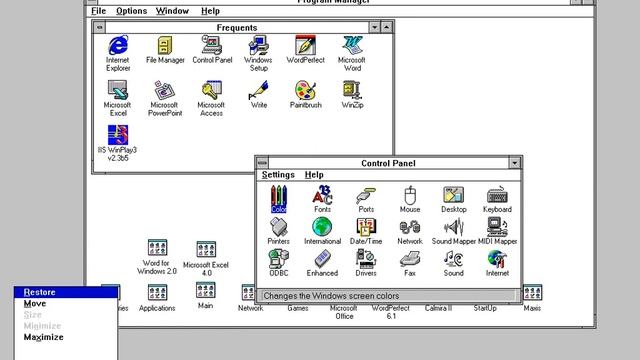This screenshot has width=640, height=360.
Task: Click the Control Panel title bar
Action: 388,163
